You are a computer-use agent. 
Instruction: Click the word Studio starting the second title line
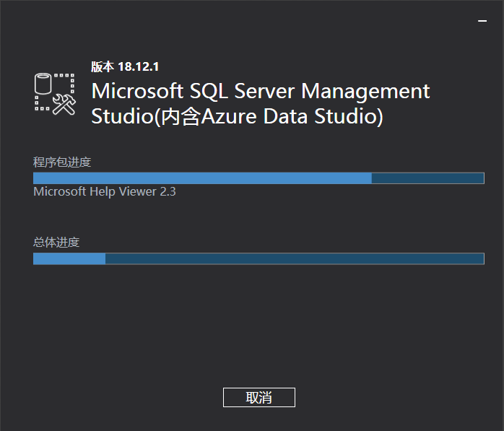[x=119, y=116]
